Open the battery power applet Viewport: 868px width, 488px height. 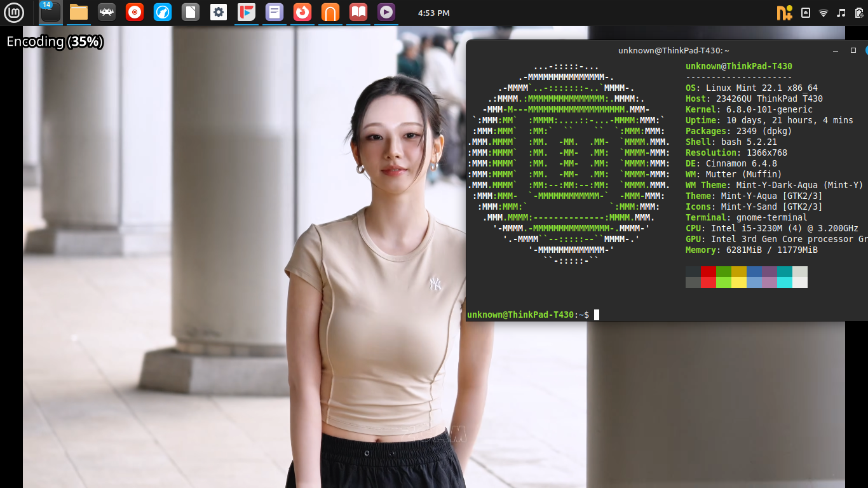point(859,13)
